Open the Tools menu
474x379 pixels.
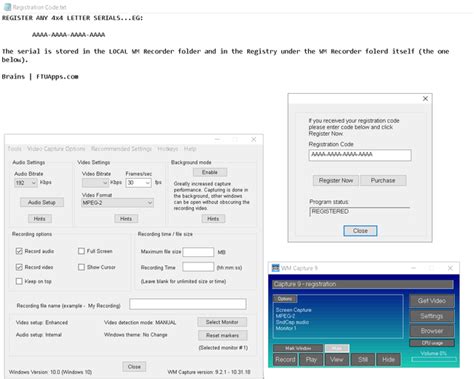coord(15,149)
